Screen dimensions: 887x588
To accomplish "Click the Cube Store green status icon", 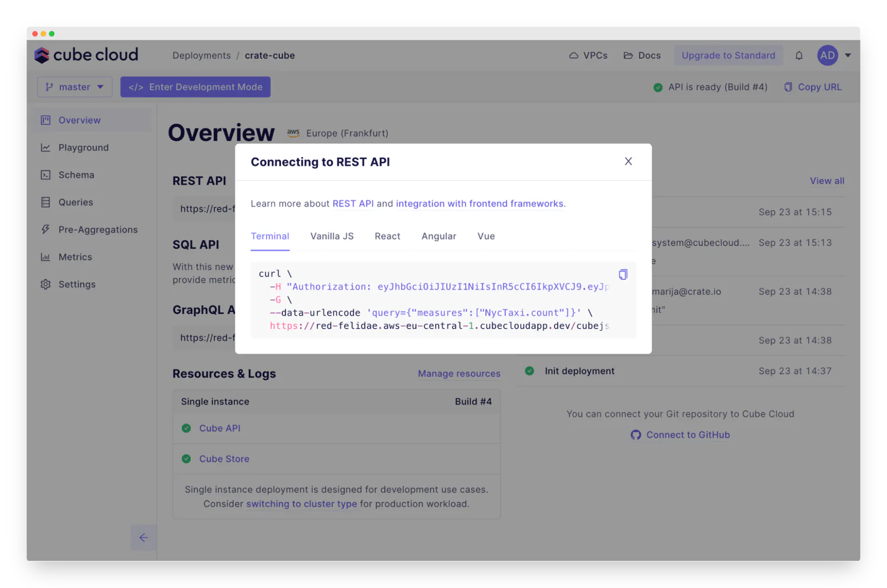I will pyautogui.click(x=186, y=459).
